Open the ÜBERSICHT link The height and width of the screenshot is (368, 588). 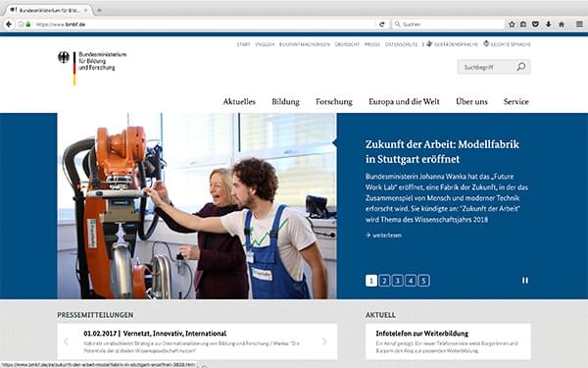[x=347, y=44]
